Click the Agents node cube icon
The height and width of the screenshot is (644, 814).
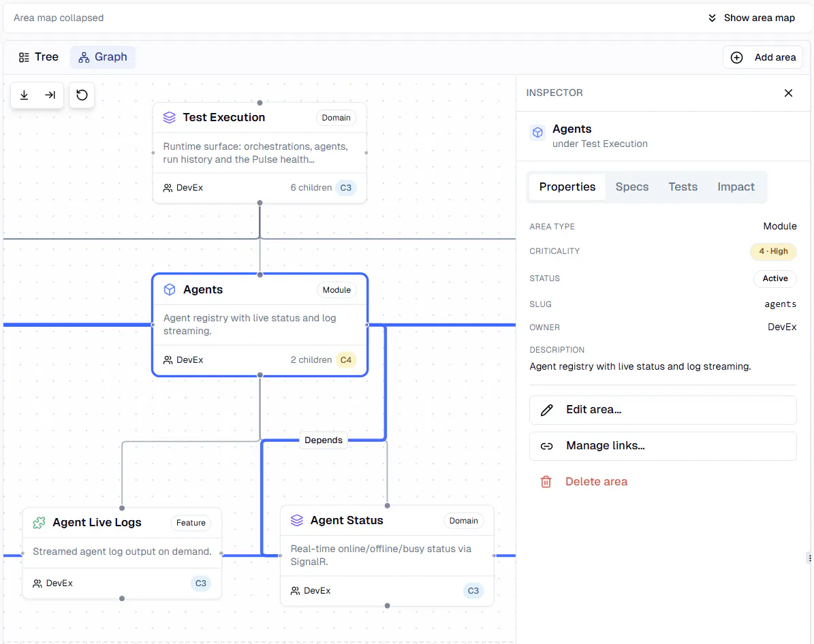pyautogui.click(x=170, y=289)
